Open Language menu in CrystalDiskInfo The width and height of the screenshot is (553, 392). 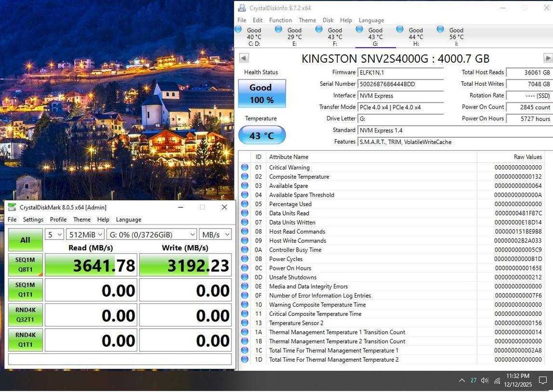coord(371,20)
